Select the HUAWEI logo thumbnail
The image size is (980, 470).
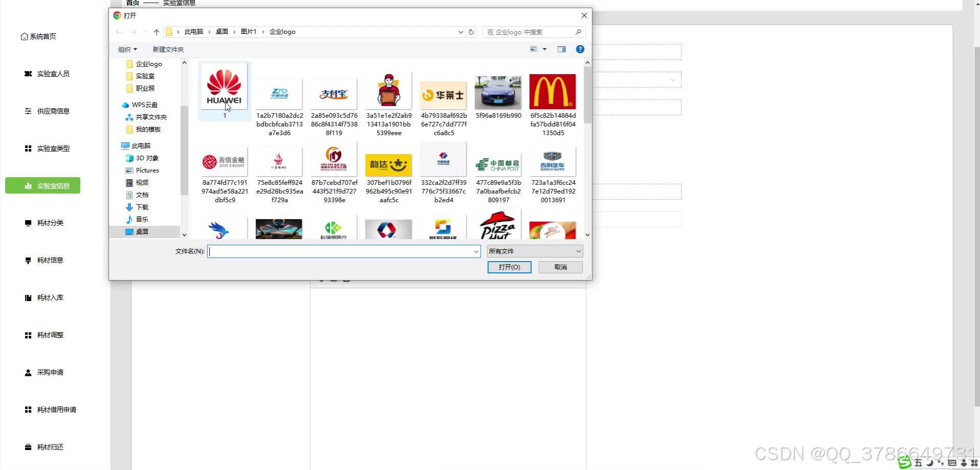[x=225, y=86]
